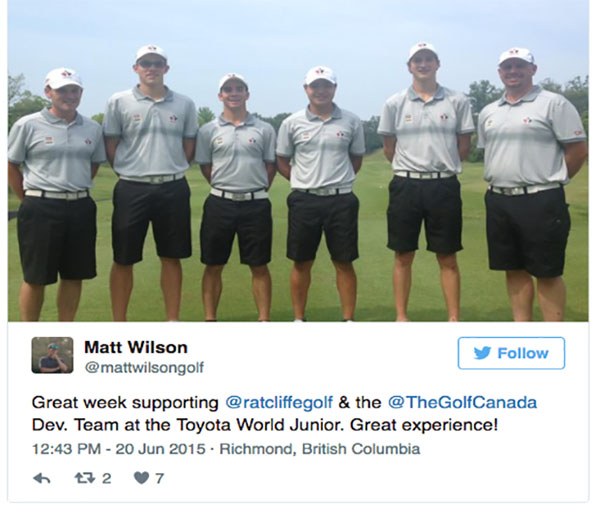This screenshot has width=600, height=512.
Task: Click the Twitter bird icon in Follow
Action: point(482,353)
